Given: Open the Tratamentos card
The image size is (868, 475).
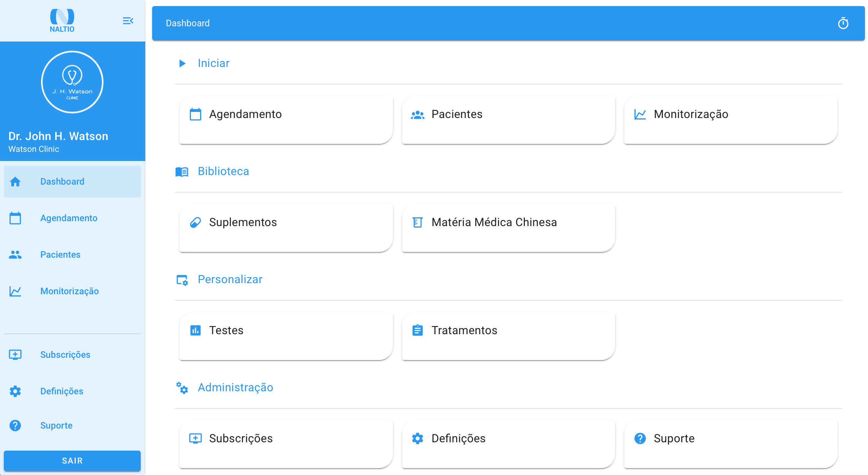Looking at the screenshot, I should coord(508,336).
